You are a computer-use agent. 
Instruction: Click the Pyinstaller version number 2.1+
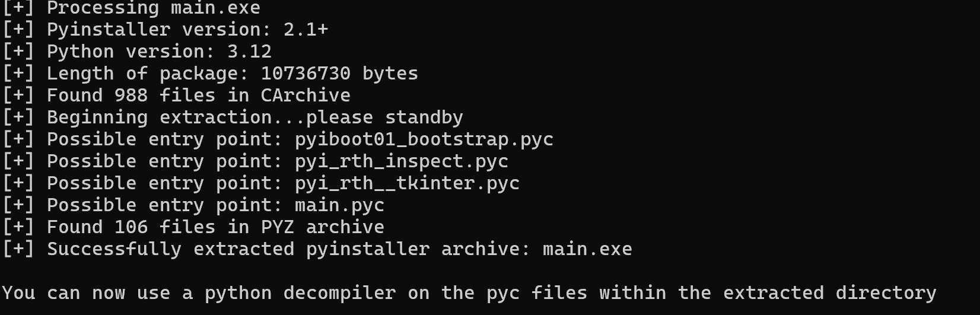click(x=306, y=30)
